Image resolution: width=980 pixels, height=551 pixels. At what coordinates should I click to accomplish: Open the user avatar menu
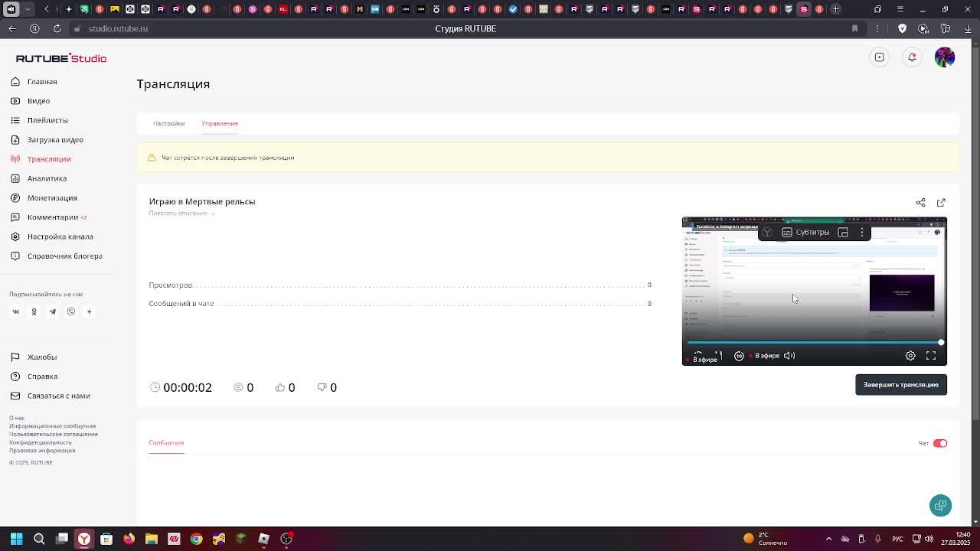coord(945,57)
